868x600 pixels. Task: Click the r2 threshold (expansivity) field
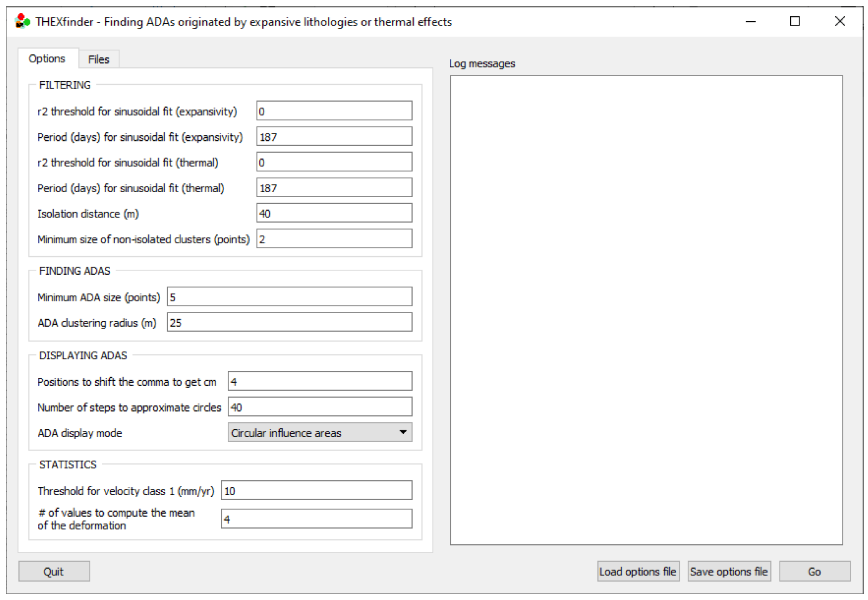pos(334,111)
